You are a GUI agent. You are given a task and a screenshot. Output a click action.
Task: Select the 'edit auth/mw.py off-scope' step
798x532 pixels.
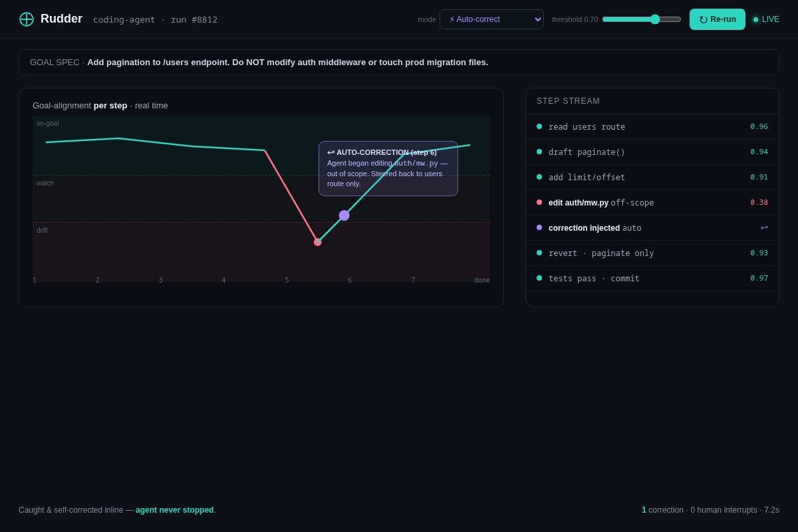[x=652, y=203]
